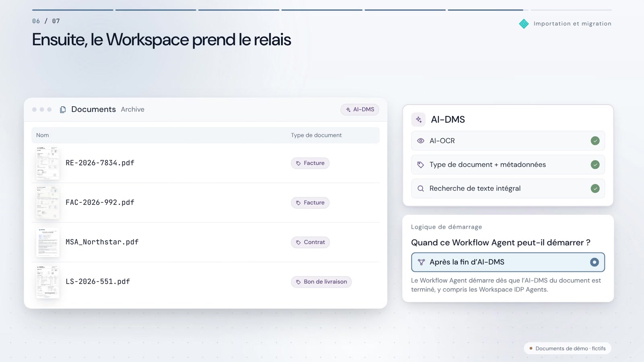Screen dimensions: 644x362
Task: Click the Documents page icon in the header
Action: coord(63,109)
